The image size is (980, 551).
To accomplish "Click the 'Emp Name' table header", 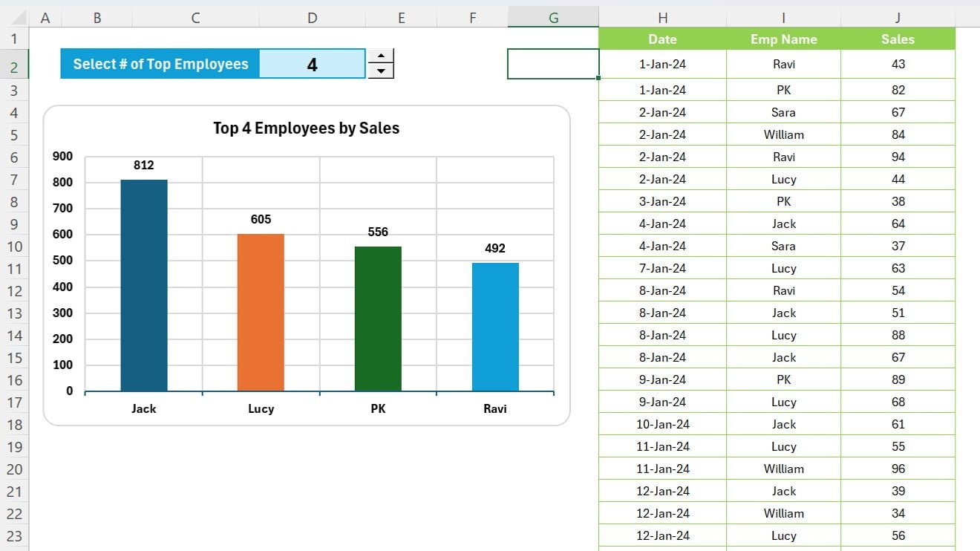I will click(x=783, y=39).
